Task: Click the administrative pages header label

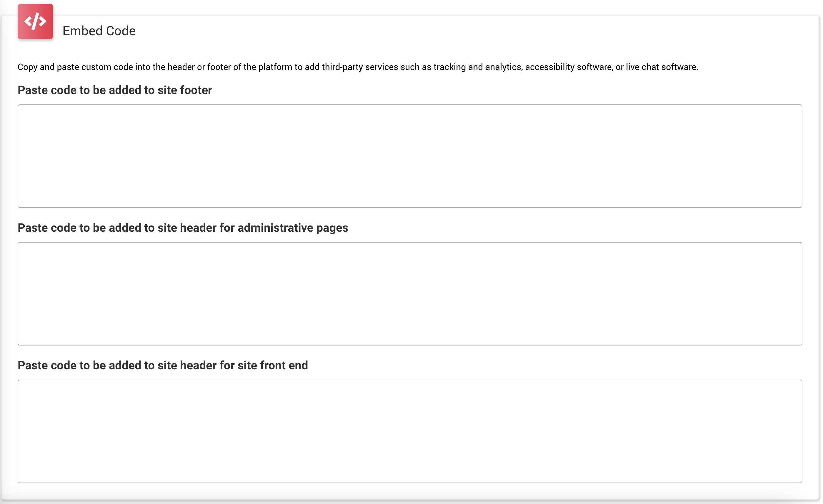Action: point(183,228)
